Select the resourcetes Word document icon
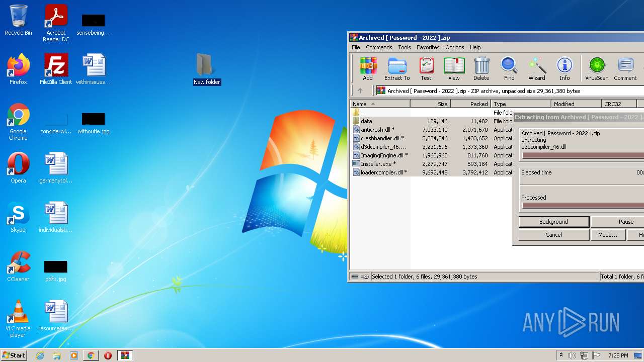Viewport: 644px width, 362px height. [x=56, y=316]
